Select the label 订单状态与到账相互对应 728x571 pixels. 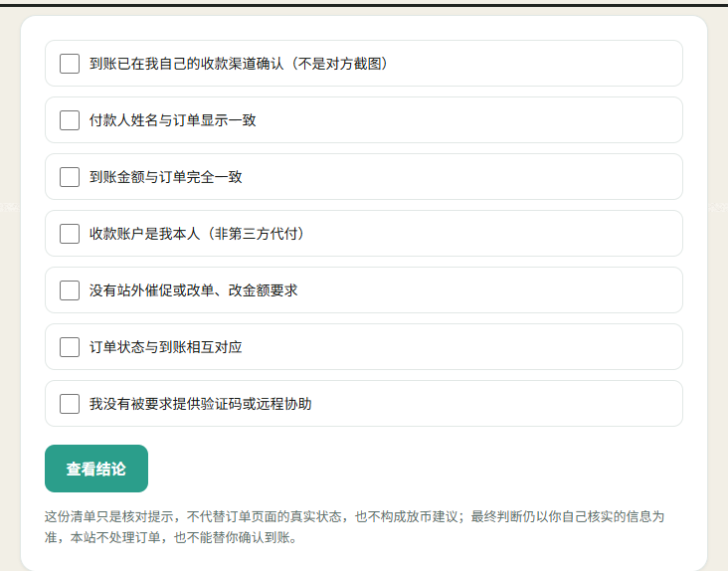(x=166, y=347)
